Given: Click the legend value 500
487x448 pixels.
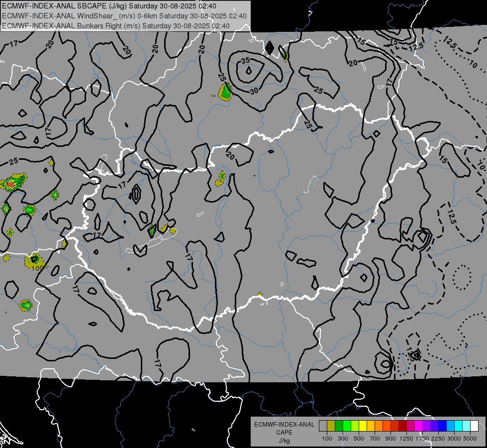Looking at the screenshot, I should (x=359, y=439).
